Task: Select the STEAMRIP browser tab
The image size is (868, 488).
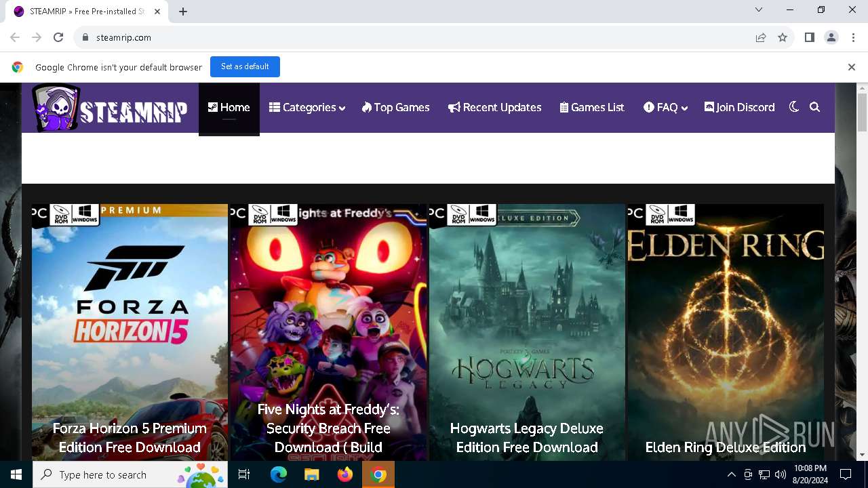Action: [x=87, y=12]
